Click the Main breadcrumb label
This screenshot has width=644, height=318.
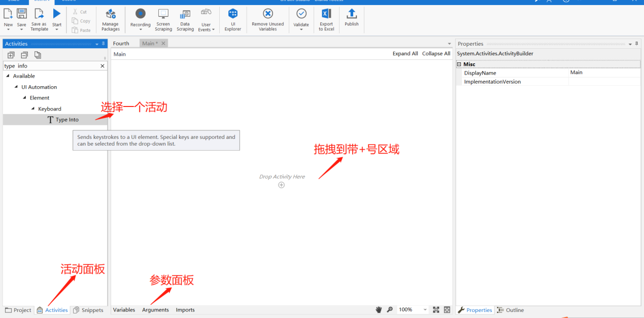(x=120, y=54)
